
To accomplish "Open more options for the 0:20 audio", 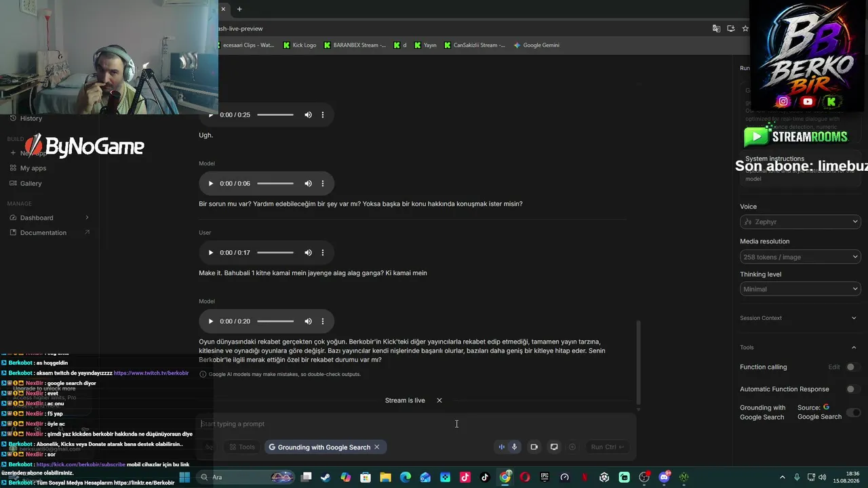I will (323, 321).
